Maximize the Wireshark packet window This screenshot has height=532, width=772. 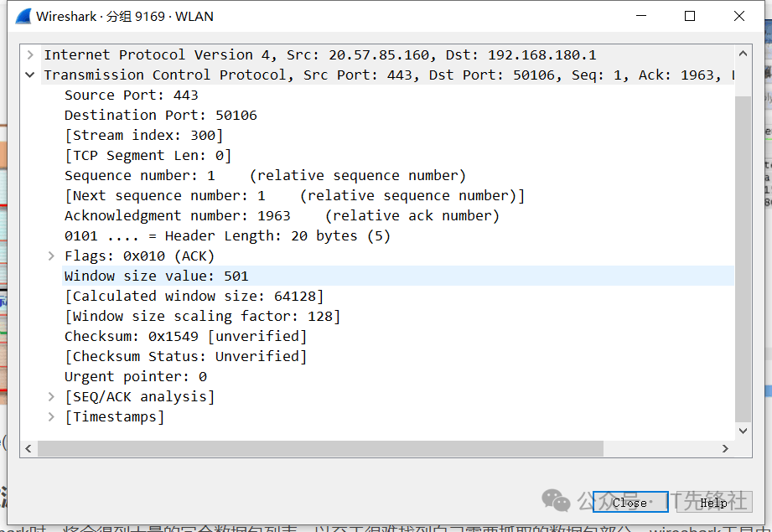[690, 16]
